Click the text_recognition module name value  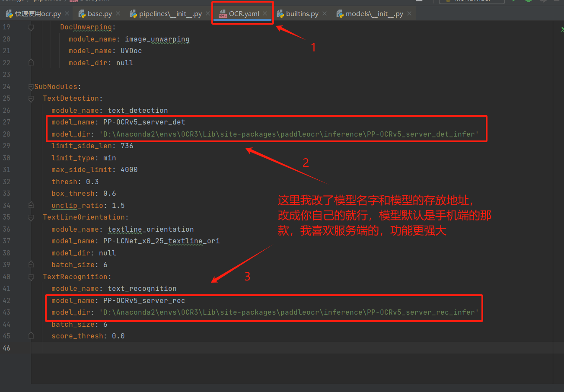point(142,288)
